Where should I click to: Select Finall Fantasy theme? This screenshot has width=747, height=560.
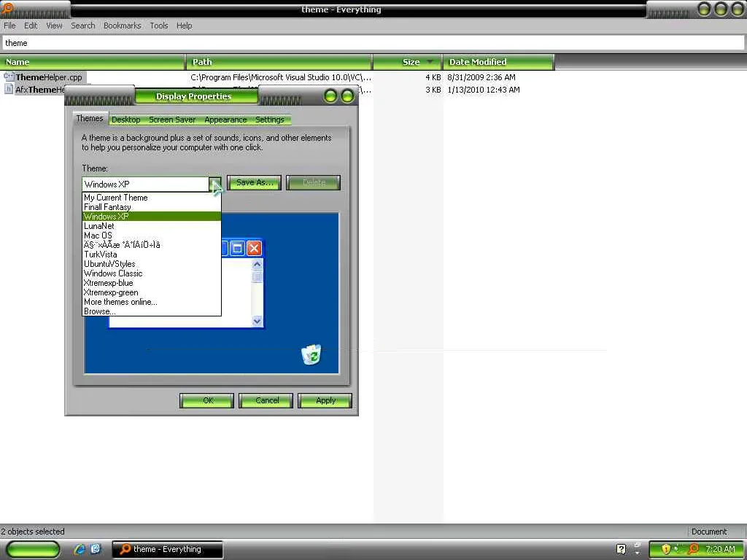[x=152, y=206]
